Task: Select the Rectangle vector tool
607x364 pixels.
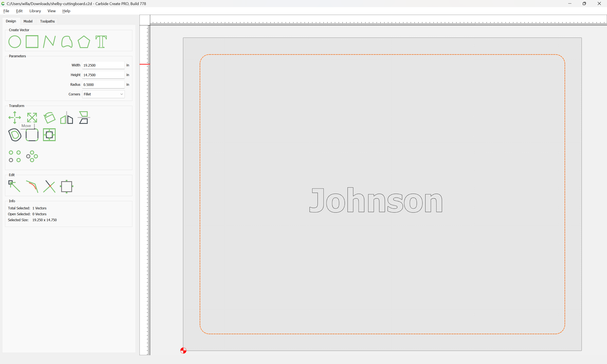Action: [32, 42]
